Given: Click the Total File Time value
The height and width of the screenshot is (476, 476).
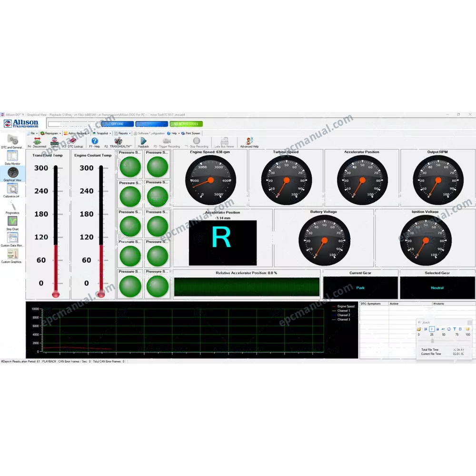Looking at the screenshot, I should click(x=458, y=350).
